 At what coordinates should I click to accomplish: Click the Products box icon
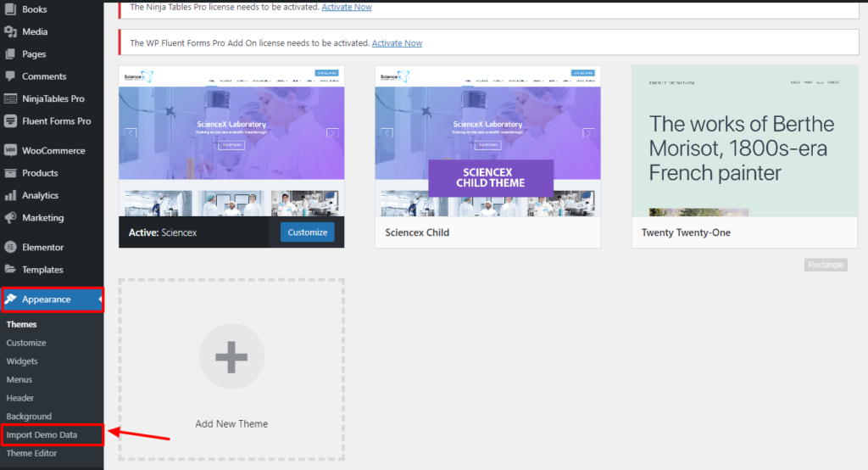(10, 173)
